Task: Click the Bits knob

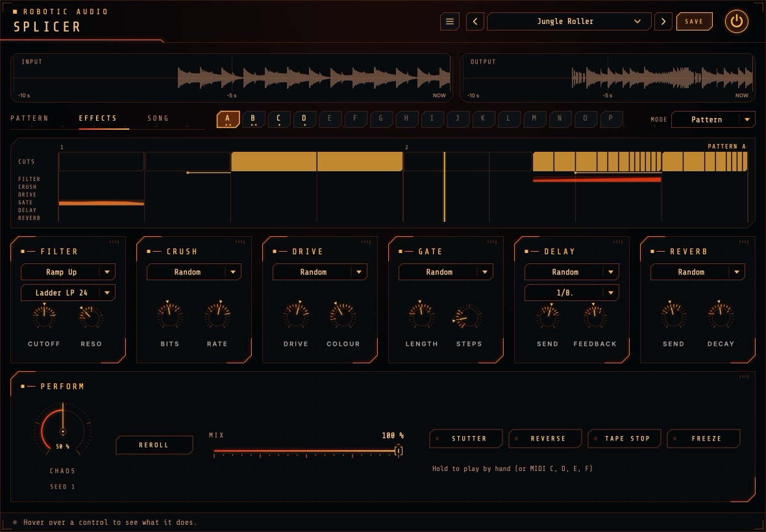Action: (170, 317)
